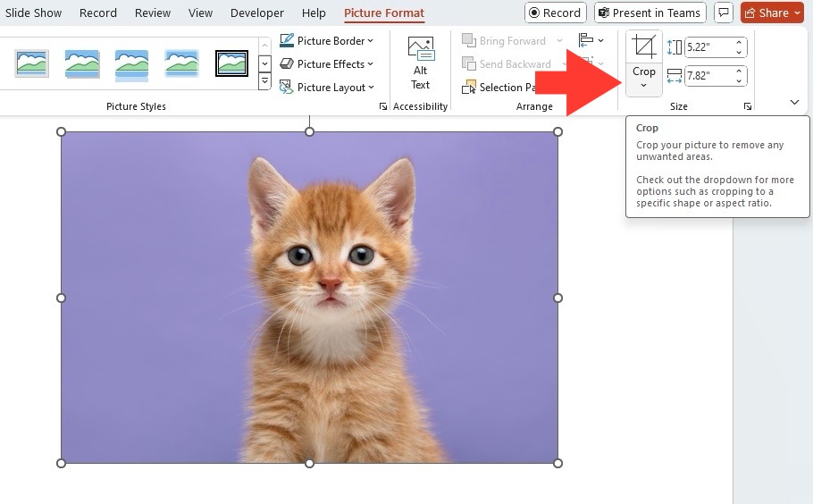Click the right-middle sizing handle of the picture
Screen dimensions: 813x504
[x=557, y=298]
